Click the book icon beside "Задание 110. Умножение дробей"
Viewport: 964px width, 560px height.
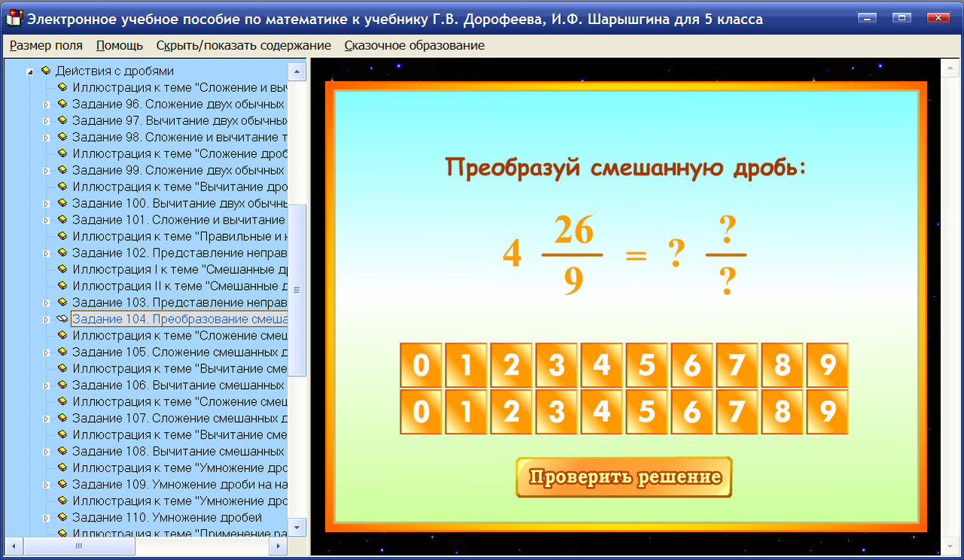click(x=61, y=516)
